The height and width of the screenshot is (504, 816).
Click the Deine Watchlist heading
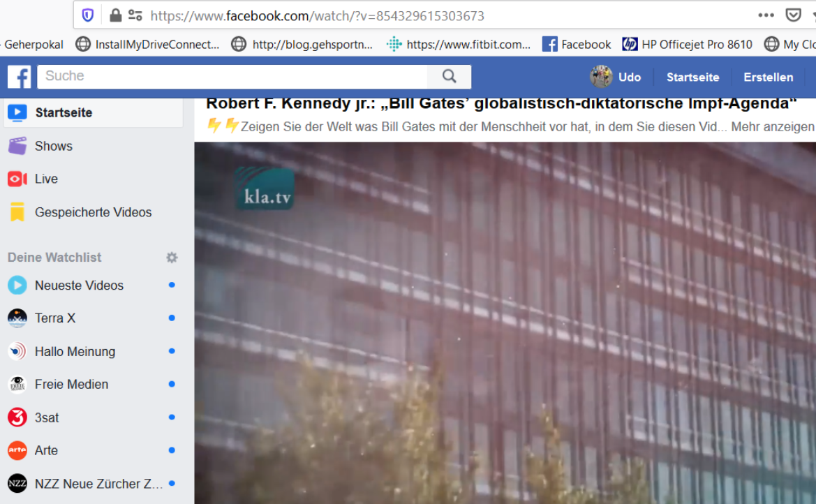(x=54, y=257)
